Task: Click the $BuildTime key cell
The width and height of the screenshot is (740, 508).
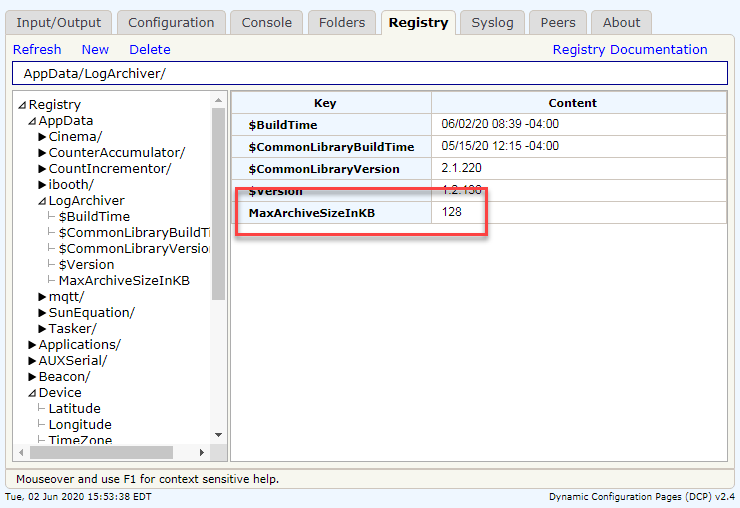Action: [x=331, y=125]
